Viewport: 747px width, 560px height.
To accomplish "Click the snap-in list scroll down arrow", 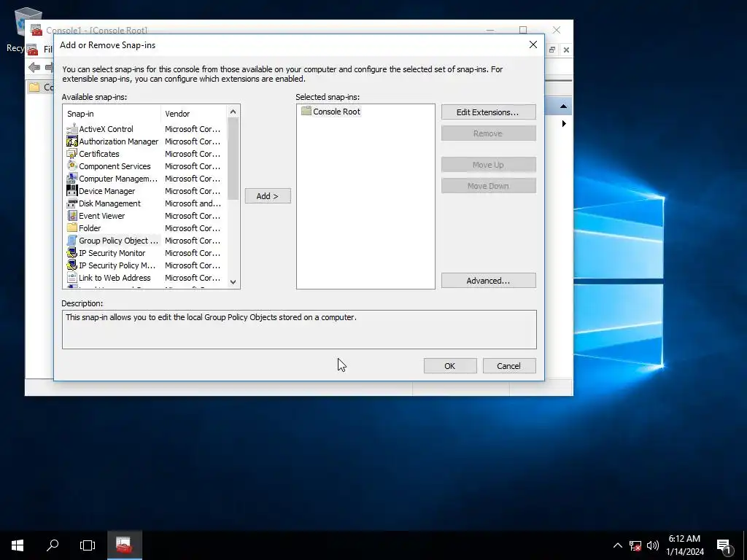I will [233, 282].
